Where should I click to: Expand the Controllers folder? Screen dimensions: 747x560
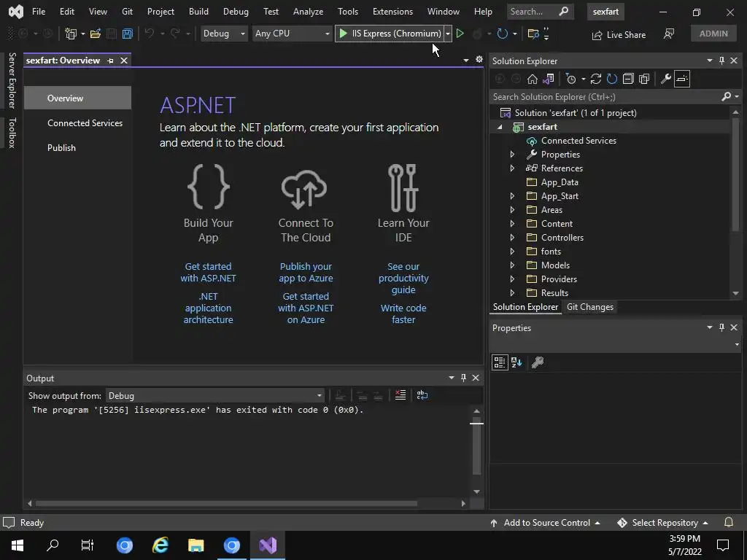point(512,237)
